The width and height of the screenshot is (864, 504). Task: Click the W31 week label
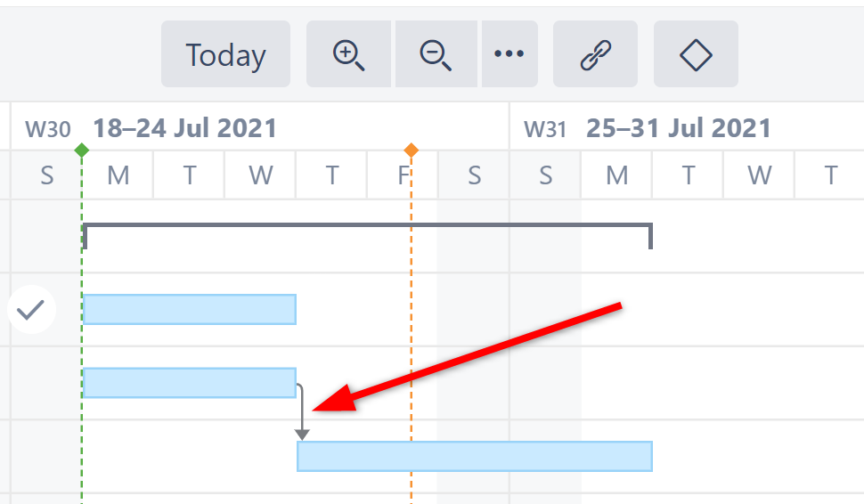[545, 129]
